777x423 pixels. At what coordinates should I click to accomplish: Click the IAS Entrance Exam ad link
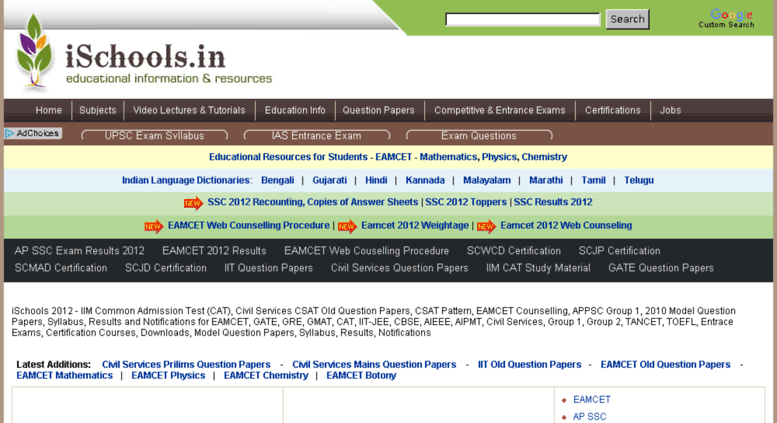(x=316, y=136)
